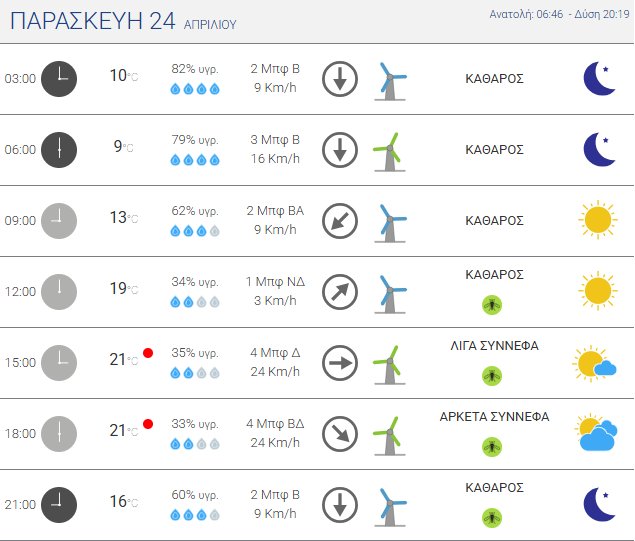Click the ΛΙΓΑ ΣΥΝΝΕΦΑ condition label
This screenshot has width=635, height=541.
click(x=495, y=346)
